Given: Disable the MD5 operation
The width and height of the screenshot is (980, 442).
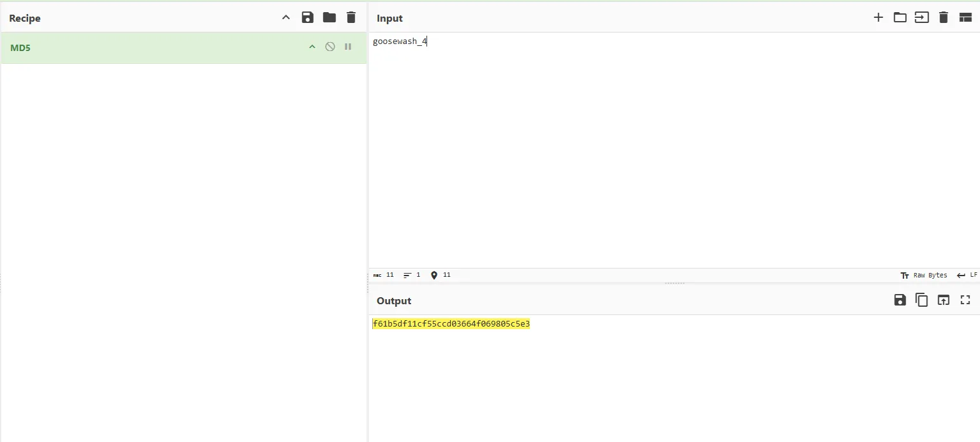Looking at the screenshot, I should click(330, 47).
